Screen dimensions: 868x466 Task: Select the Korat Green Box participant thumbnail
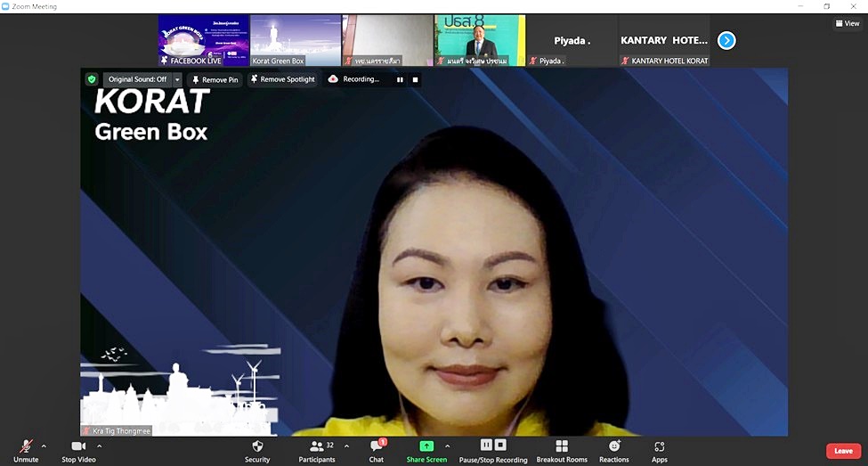[x=296, y=40]
